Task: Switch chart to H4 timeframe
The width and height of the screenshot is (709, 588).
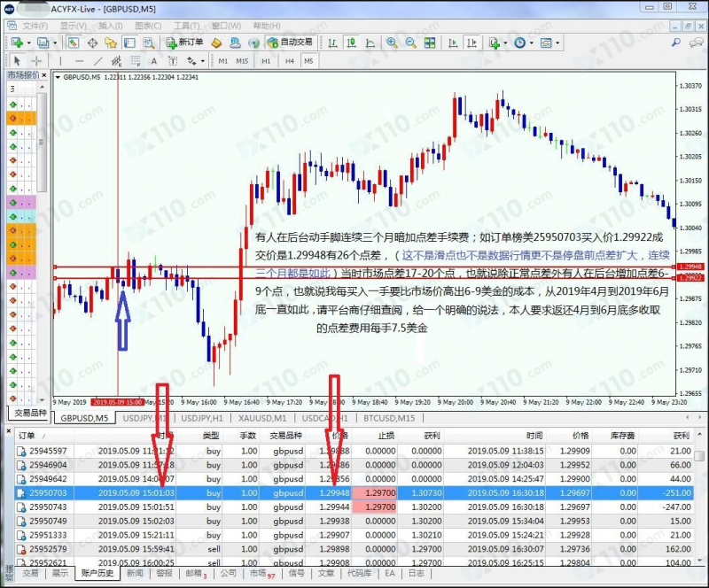Action: [x=289, y=61]
